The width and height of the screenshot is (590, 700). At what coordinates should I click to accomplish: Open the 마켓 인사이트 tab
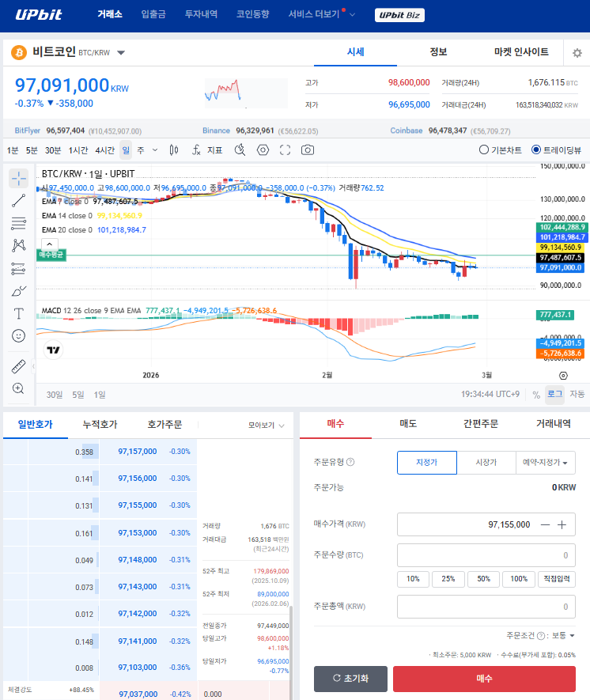tap(521, 51)
